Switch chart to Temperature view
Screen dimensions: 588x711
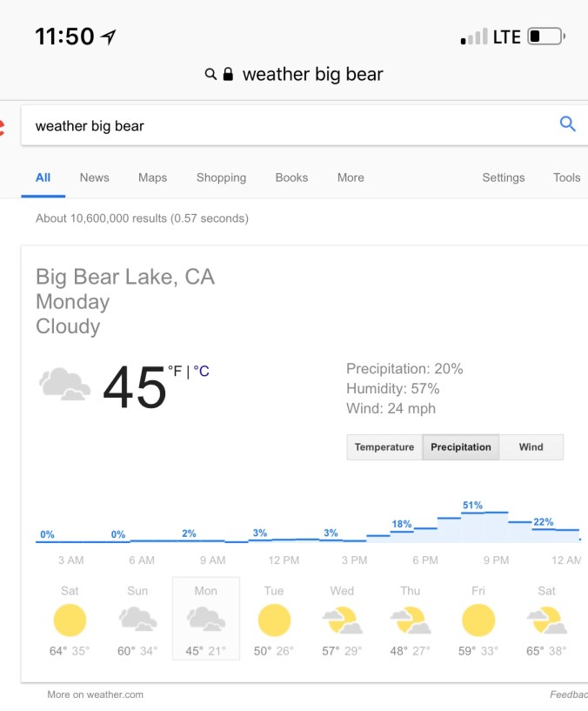[384, 447]
